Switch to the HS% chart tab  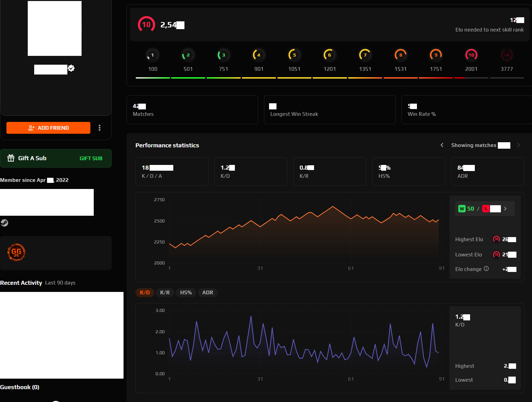pos(186,293)
